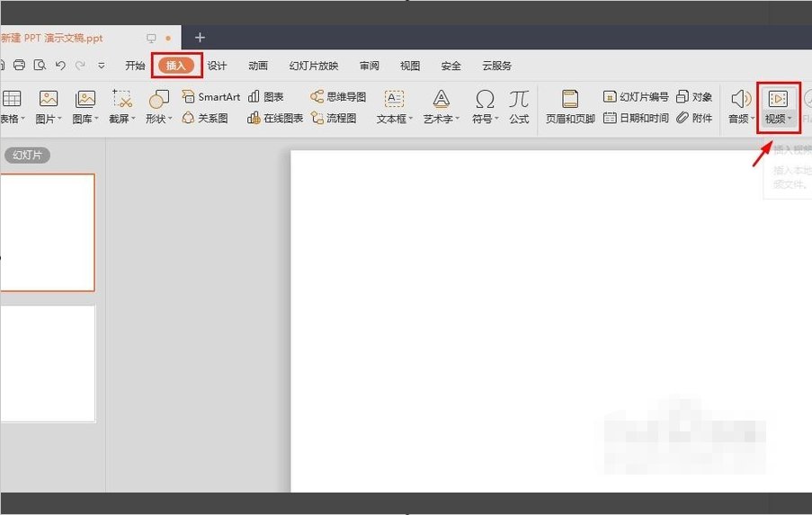The image size is (812, 515).
Task: Open the screenshot (截屏) dropdown
Action: (122, 119)
